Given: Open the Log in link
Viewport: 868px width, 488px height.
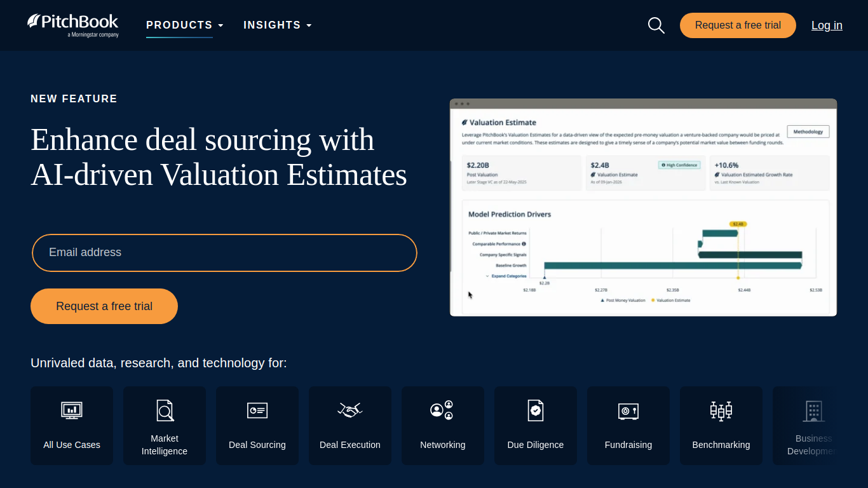Looking at the screenshot, I should (x=827, y=25).
